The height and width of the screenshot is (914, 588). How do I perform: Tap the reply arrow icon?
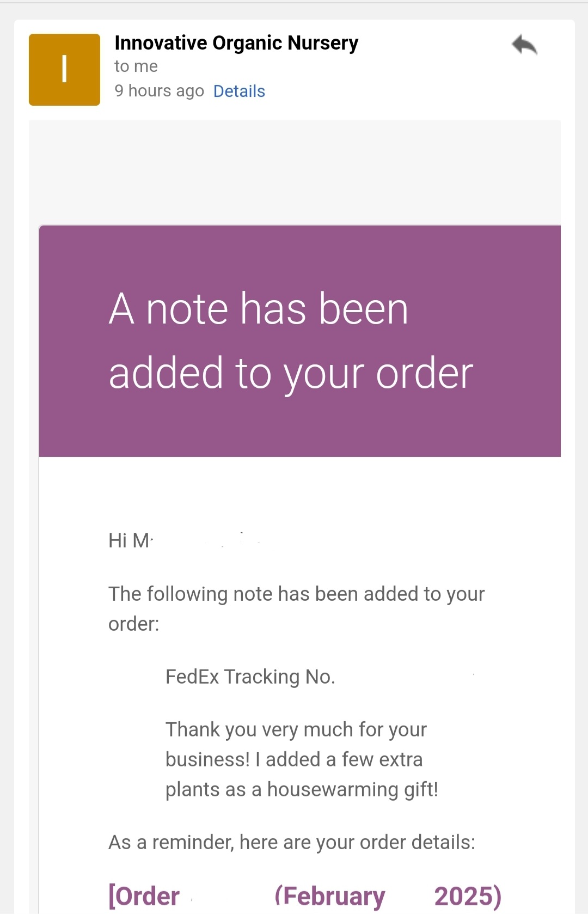coord(524,45)
